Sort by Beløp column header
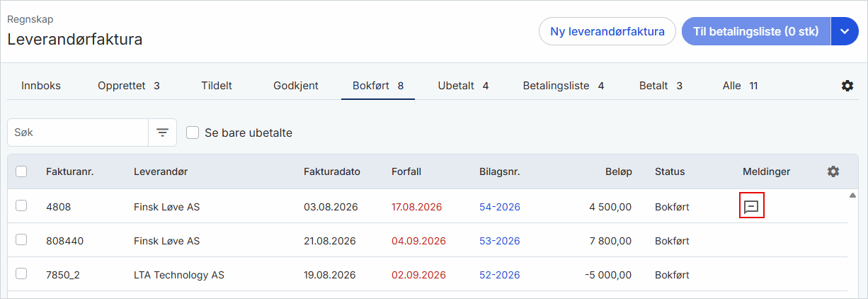The height and width of the screenshot is (299, 868). pos(618,171)
